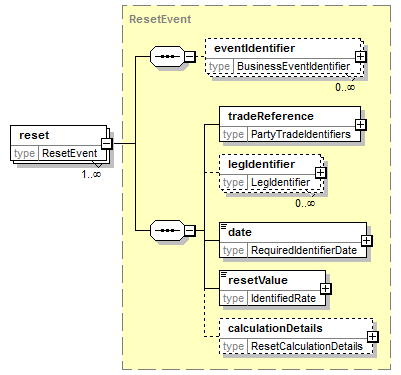Expand the tradeReference plus box

click(x=360, y=125)
